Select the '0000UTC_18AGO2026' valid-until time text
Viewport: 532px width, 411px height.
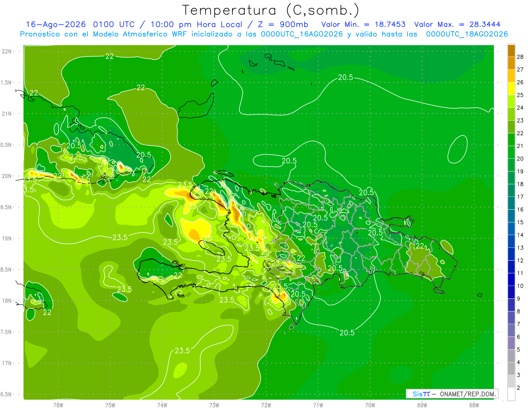click(466, 34)
